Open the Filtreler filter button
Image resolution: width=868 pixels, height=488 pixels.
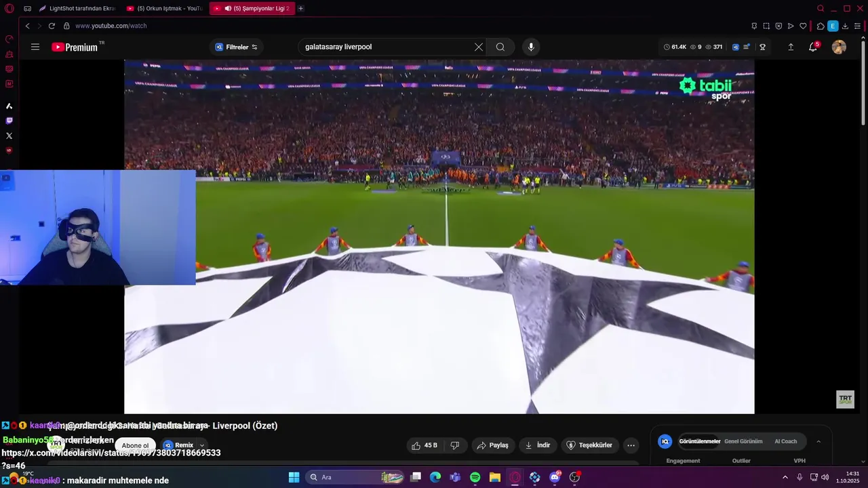click(x=237, y=47)
